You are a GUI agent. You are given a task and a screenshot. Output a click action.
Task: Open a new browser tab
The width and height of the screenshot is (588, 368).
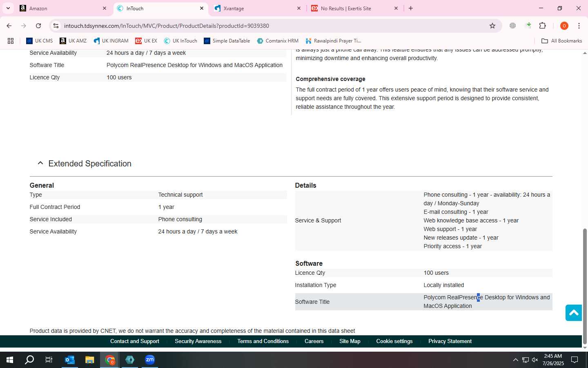411,8
